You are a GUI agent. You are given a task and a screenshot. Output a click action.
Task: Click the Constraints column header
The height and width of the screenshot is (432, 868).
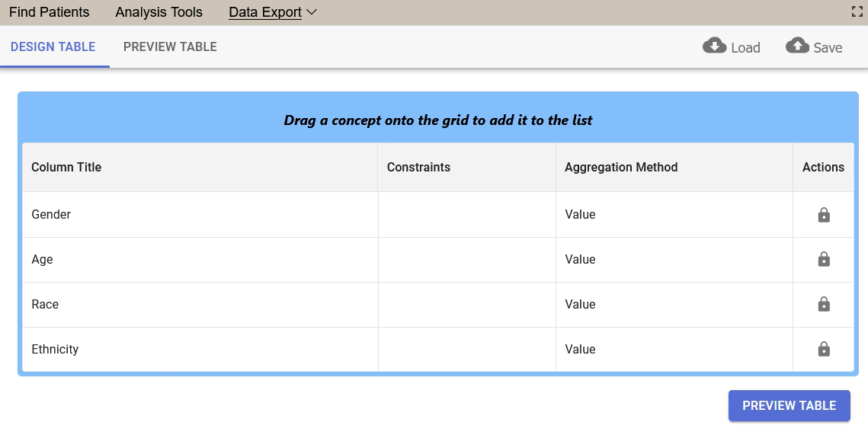point(418,167)
